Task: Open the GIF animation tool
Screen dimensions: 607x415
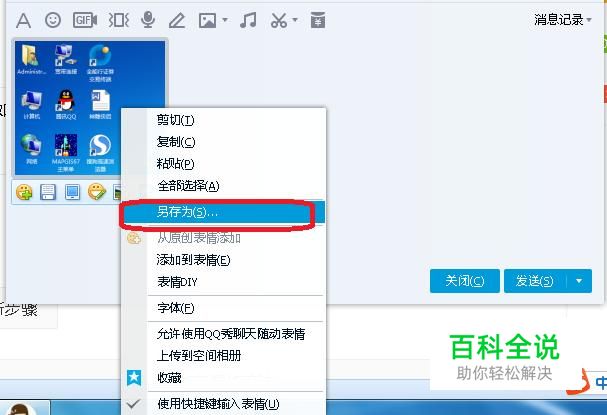Action: coord(85,20)
